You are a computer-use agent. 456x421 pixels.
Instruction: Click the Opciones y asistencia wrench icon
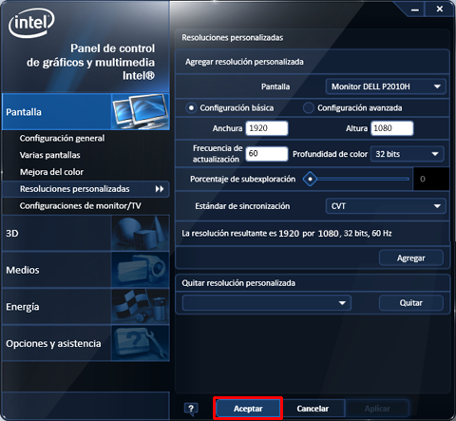click(x=140, y=343)
